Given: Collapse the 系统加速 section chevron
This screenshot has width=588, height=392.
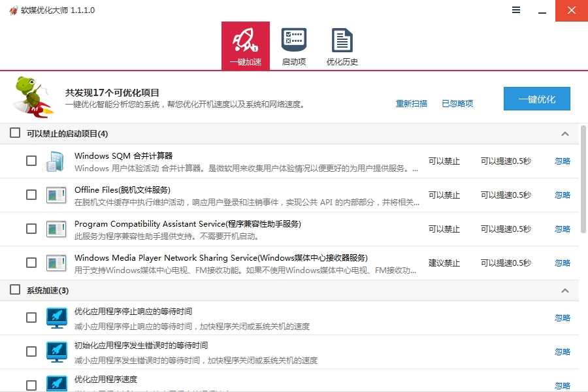Looking at the screenshot, I should pyautogui.click(x=565, y=291).
